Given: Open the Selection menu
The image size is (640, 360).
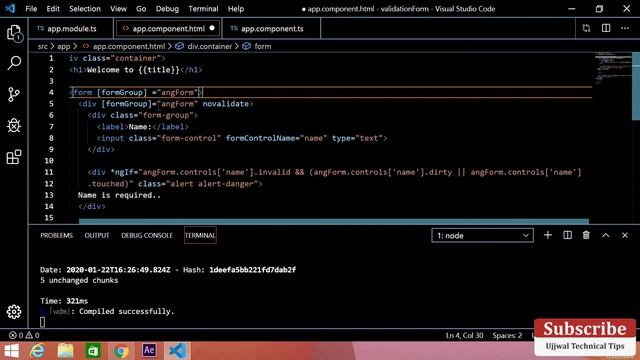Looking at the screenshot, I should pos(84,9).
